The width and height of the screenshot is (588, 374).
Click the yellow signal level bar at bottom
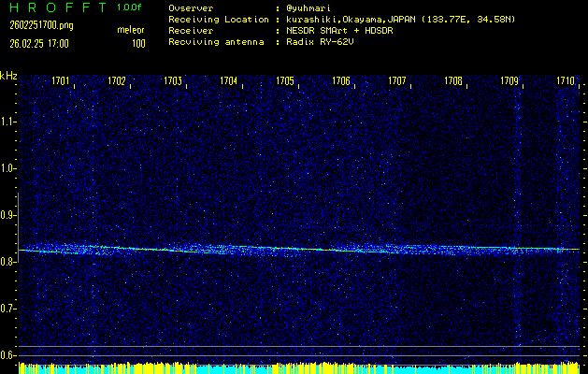pos(280,368)
